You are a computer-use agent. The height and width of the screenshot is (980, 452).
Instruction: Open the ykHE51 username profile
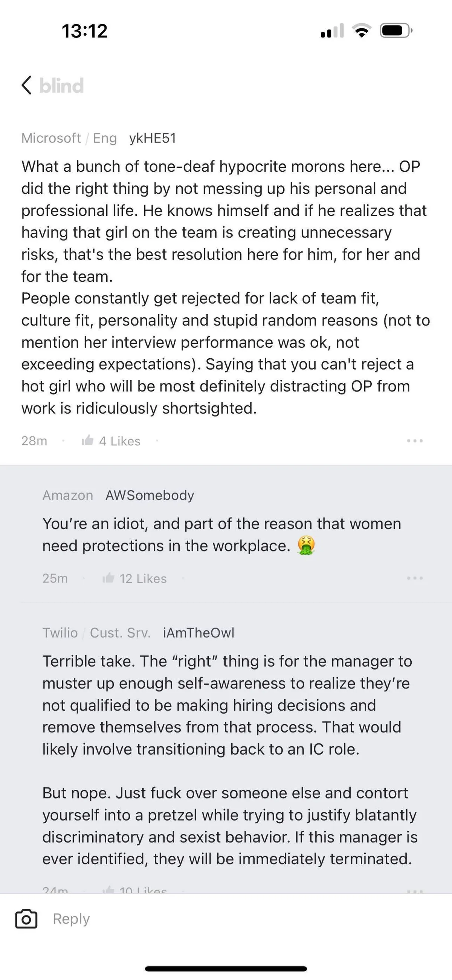[153, 138]
